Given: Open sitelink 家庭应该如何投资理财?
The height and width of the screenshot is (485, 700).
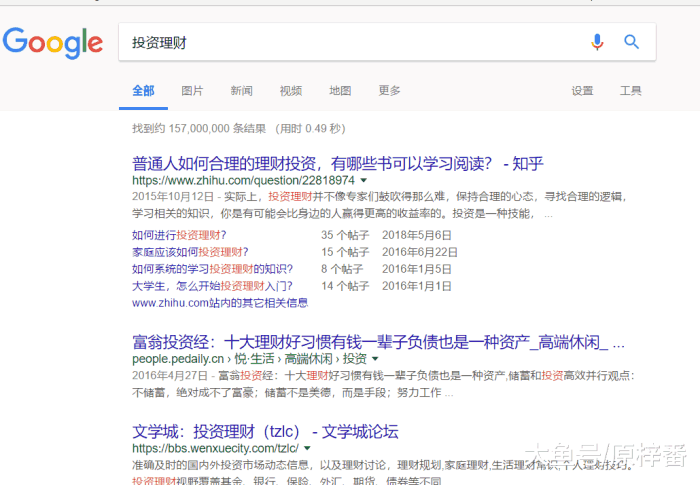Looking at the screenshot, I should [x=190, y=252].
